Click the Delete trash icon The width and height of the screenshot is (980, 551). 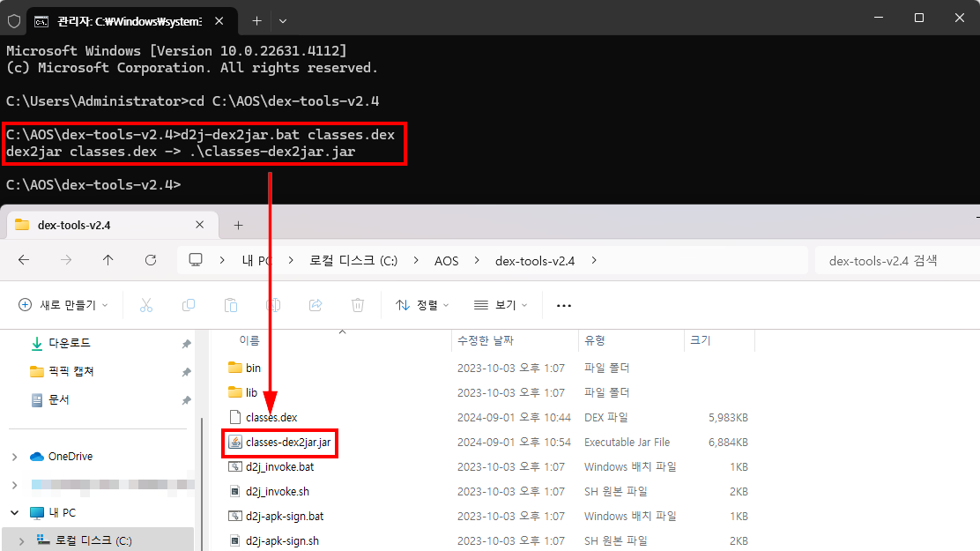coord(358,305)
